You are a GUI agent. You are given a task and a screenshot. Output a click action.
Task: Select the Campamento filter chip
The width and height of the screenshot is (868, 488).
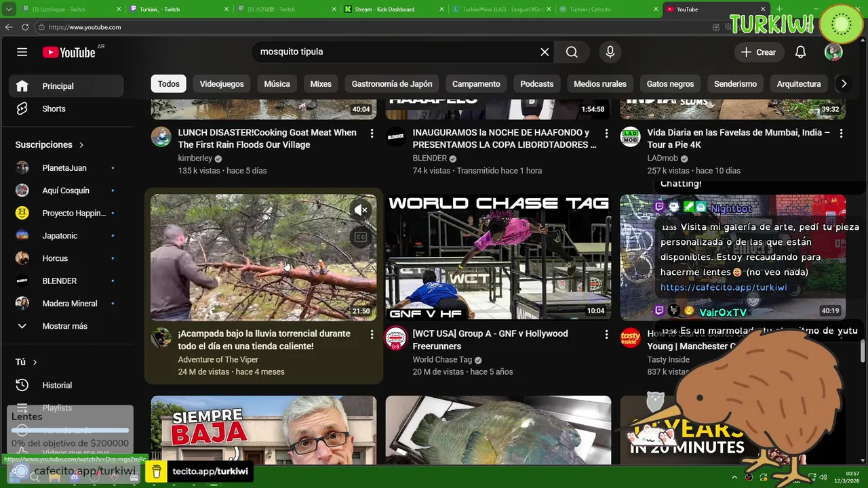tap(476, 84)
